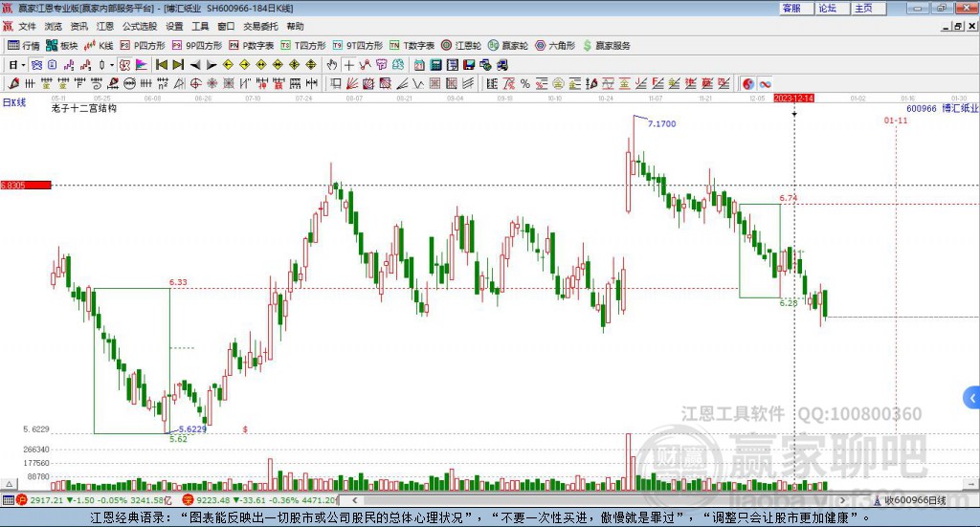The height and width of the screenshot is (527, 980).
Task: Open the candlestick style dropdown arrow
Action: [x=112, y=65]
